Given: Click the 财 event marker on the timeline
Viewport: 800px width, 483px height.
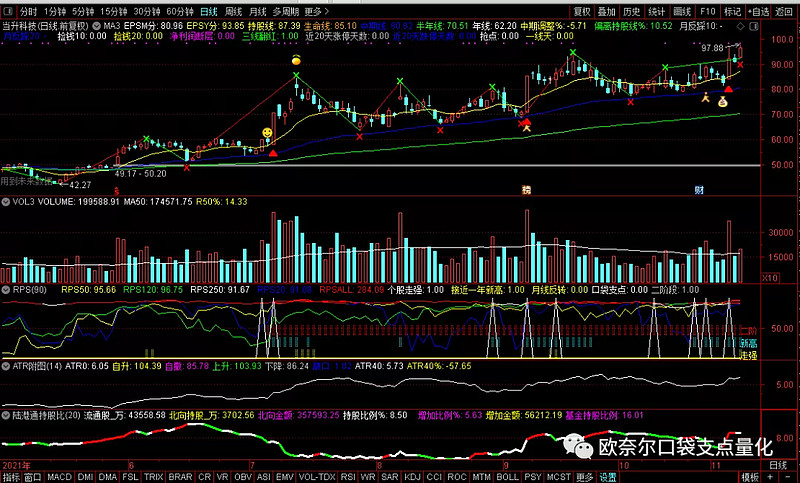Looking at the screenshot, I should pos(699,190).
